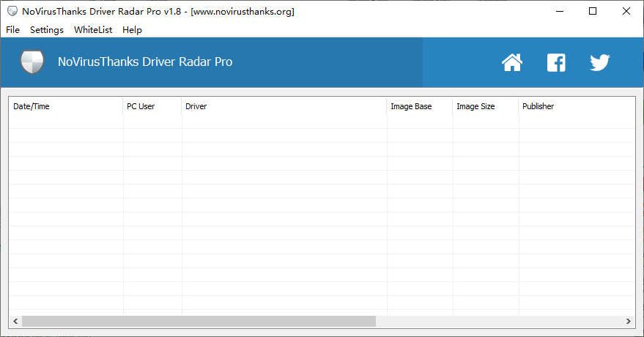Sort by the Publisher column header
This screenshot has width=644, height=337.
coord(577,106)
